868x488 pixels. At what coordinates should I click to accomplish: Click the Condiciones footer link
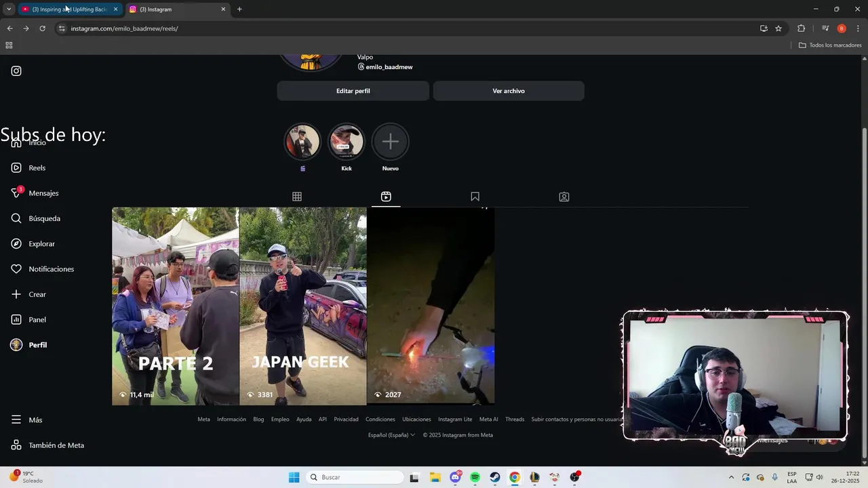point(380,420)
